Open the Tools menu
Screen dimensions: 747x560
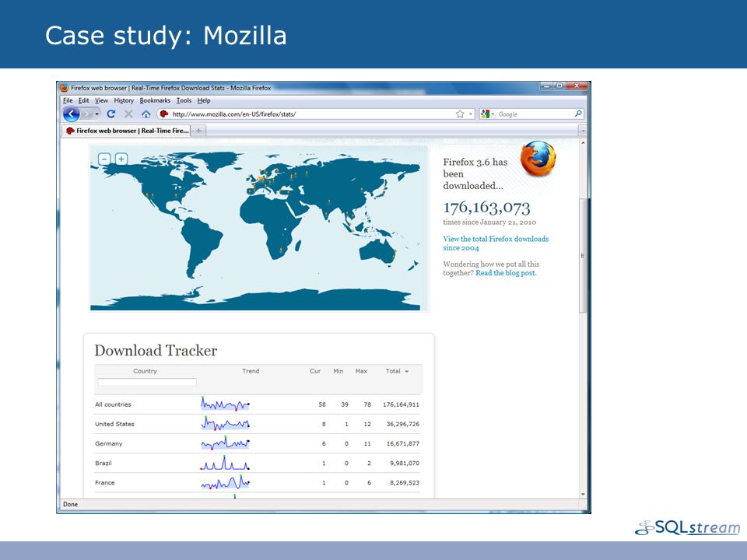[x=184, y=100]
